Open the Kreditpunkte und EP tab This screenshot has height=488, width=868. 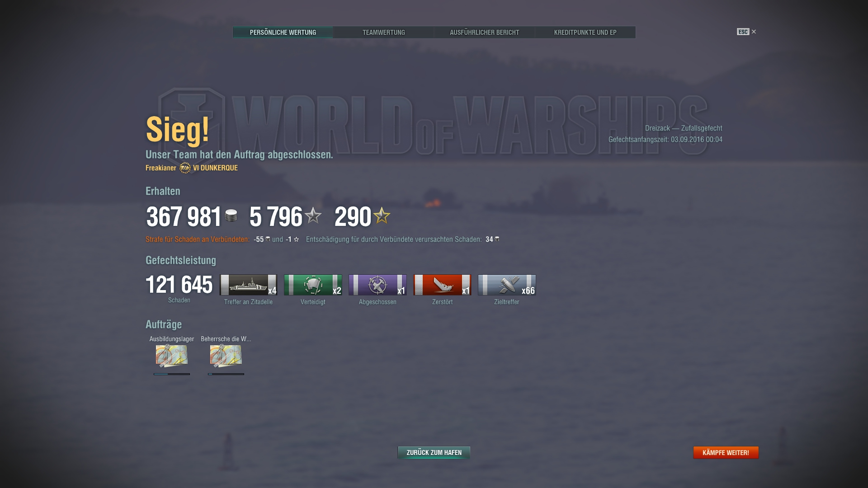[x=585, y=32]
